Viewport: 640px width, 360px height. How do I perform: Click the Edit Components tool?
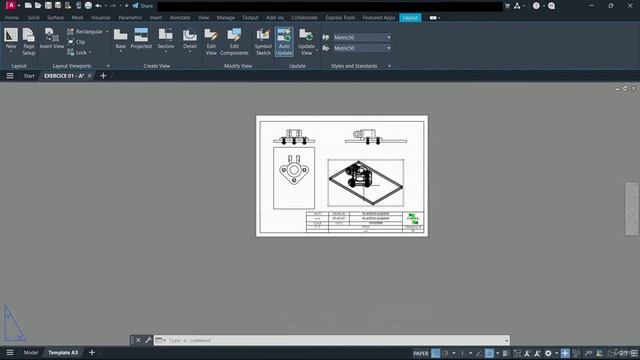coord(234,42)
